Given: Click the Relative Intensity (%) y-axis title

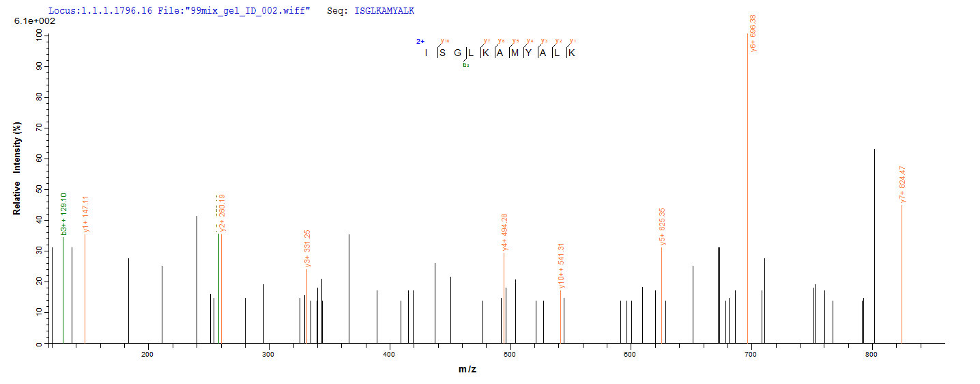Looking at the screenshot, I should (x=17, y=169).
